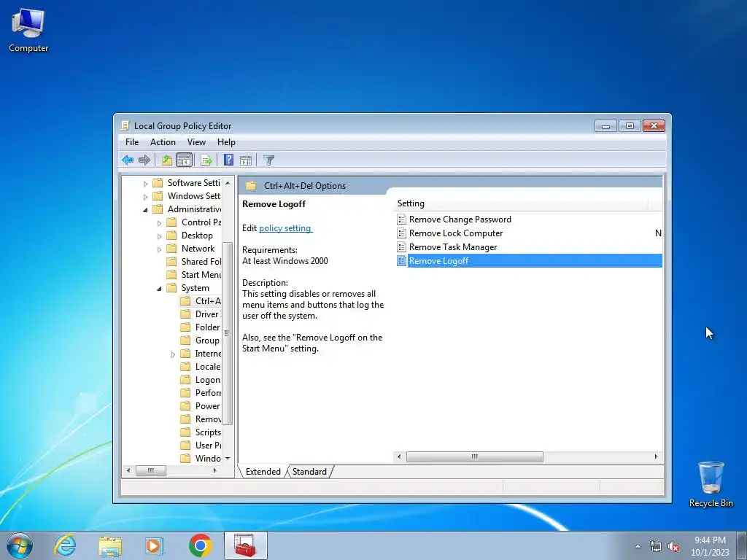Click the policy setting link
Screen dimensions: 747x560
click(x=285, y=228)
